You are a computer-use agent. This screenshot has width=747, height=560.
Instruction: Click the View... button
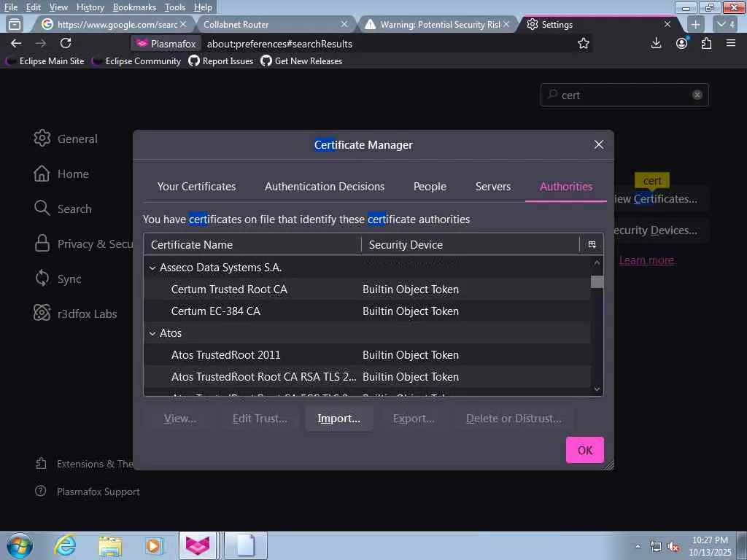[x=179, y=418]
